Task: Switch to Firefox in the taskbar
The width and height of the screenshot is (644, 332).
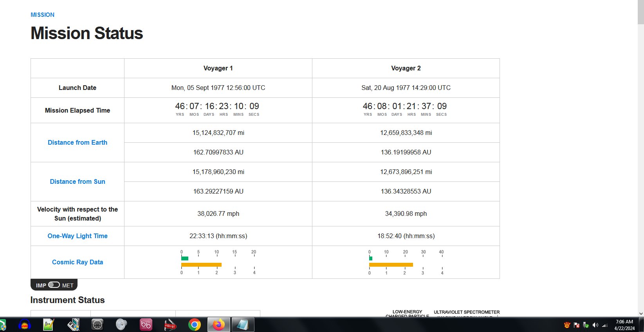Action: coord(218,325)
